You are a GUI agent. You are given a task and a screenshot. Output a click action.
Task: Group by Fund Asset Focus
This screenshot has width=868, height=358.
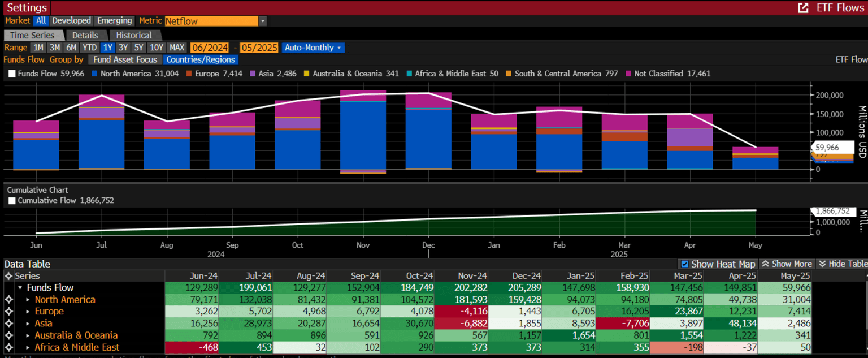coord(125,59)
